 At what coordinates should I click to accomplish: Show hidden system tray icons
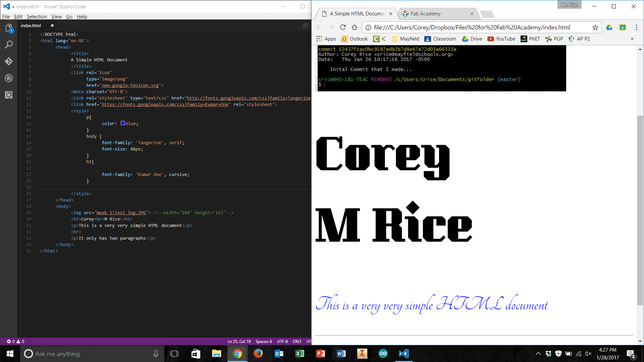pos(538,354)
